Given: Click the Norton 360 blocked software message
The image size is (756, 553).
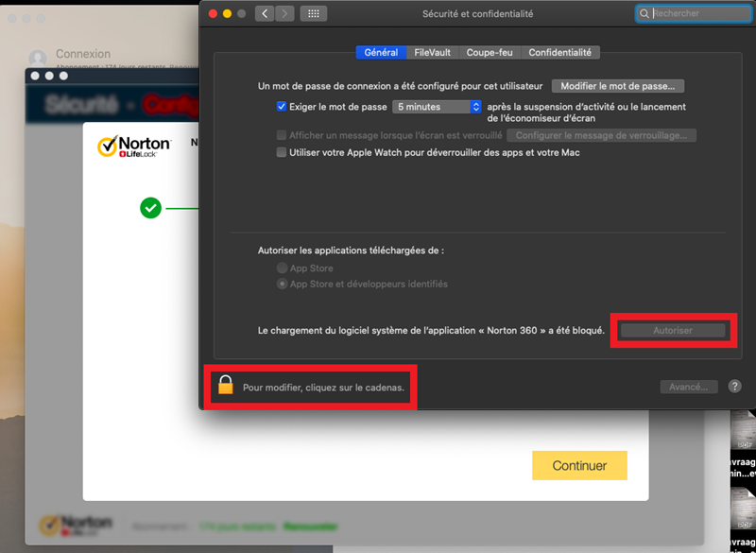Looking at the screenshot, I should point(431,331).
